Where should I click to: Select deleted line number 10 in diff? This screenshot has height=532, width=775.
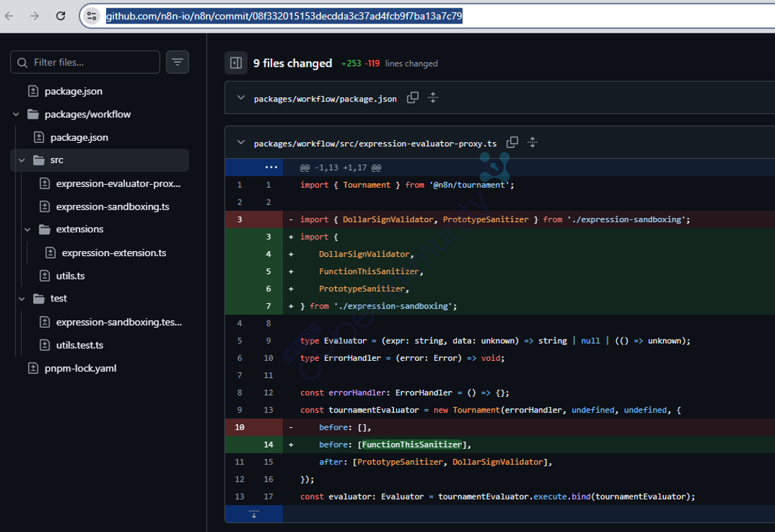pos(239,427)
